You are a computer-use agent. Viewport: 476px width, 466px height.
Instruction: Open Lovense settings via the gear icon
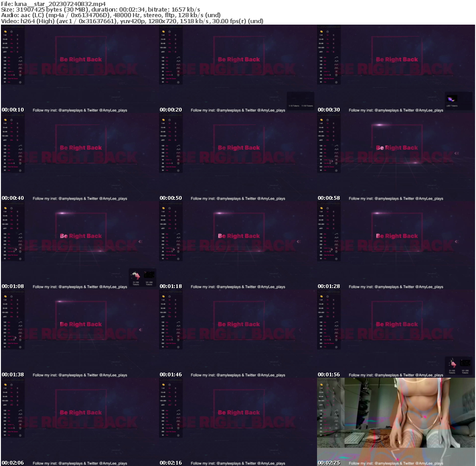tap(20, 75)
